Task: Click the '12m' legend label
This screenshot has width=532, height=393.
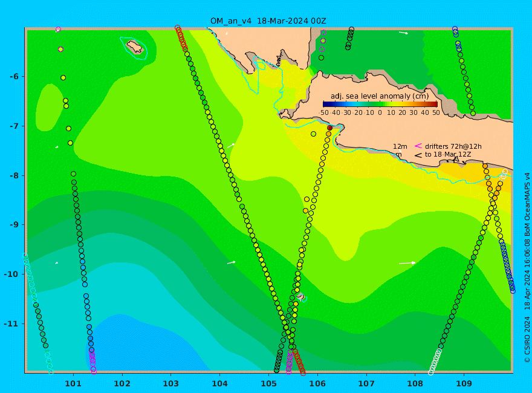Action: pos(400,146)
